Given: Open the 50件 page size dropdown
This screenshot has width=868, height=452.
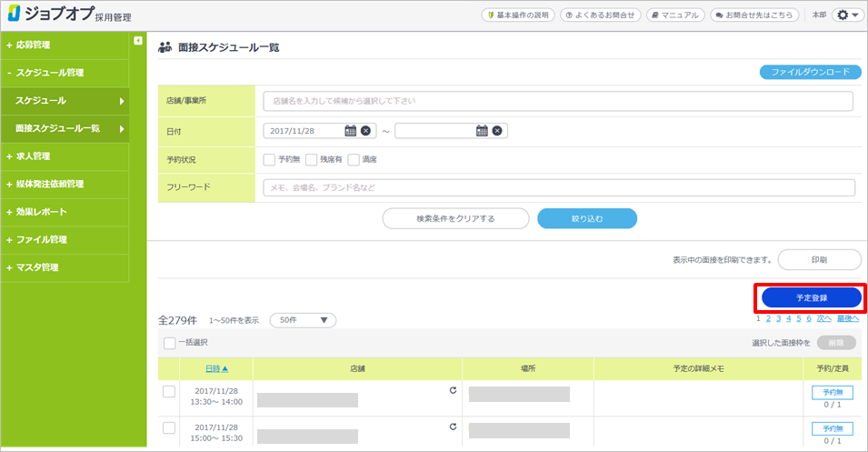Looking at the screenshot, I should pos(304,320).
